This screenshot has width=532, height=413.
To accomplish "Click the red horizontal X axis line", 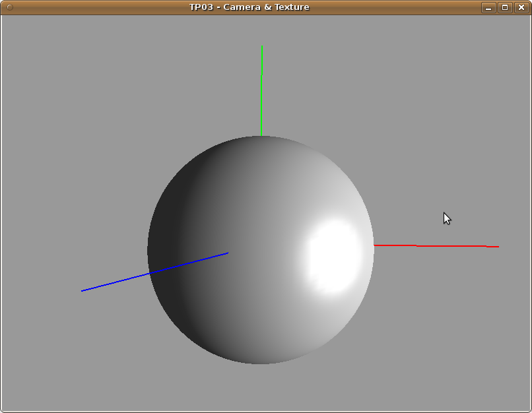I will pyautogui.click(x=436, y=245).
